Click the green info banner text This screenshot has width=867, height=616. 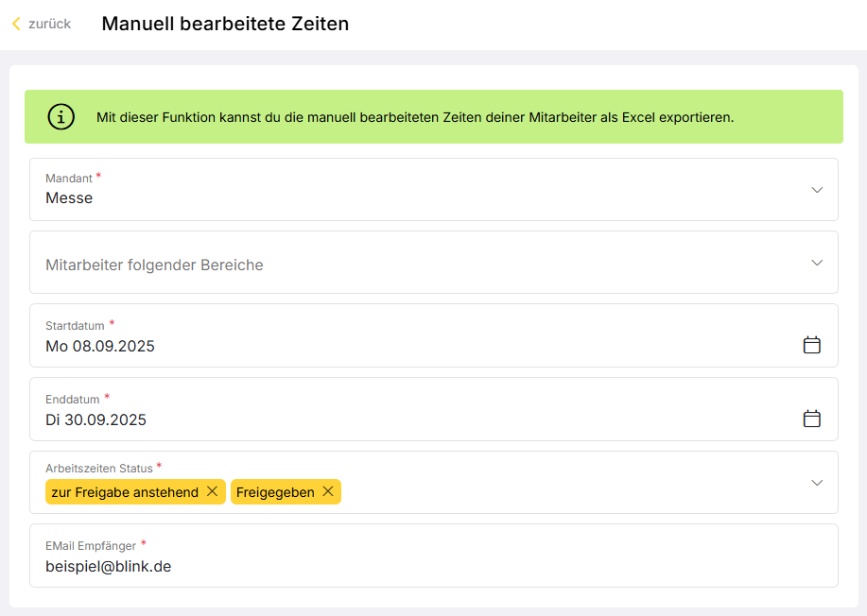[415, 117]
